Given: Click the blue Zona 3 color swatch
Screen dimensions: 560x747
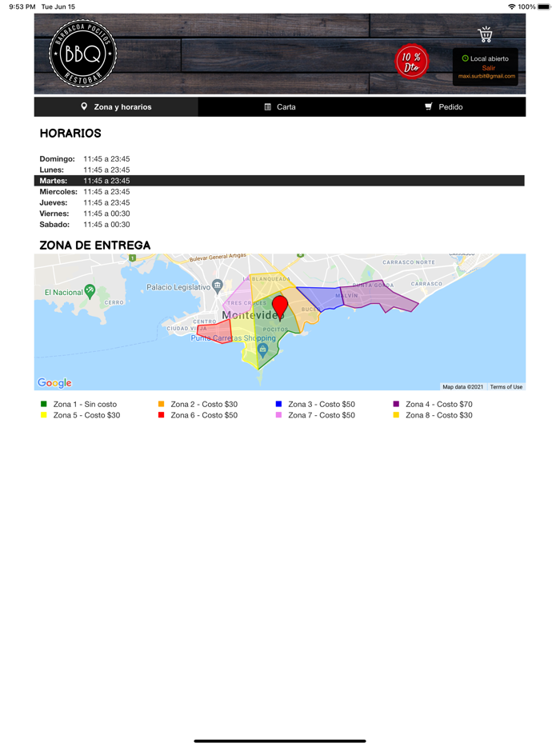Looking at the screenshot, I should (279, 404).
